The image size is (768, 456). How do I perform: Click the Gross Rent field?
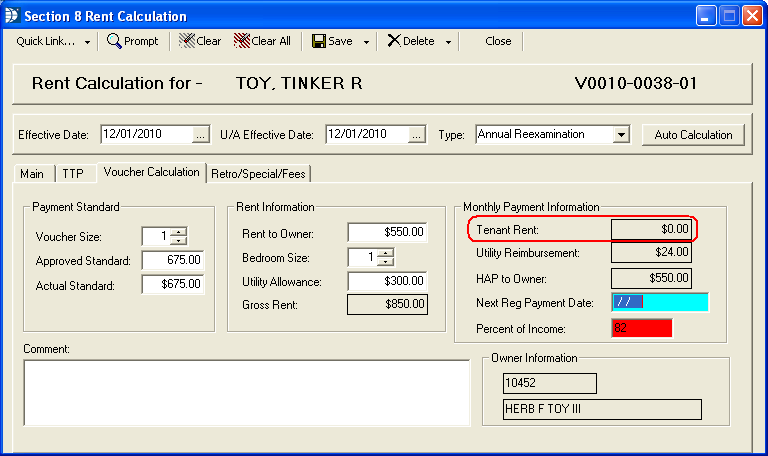tap(387, 304)
